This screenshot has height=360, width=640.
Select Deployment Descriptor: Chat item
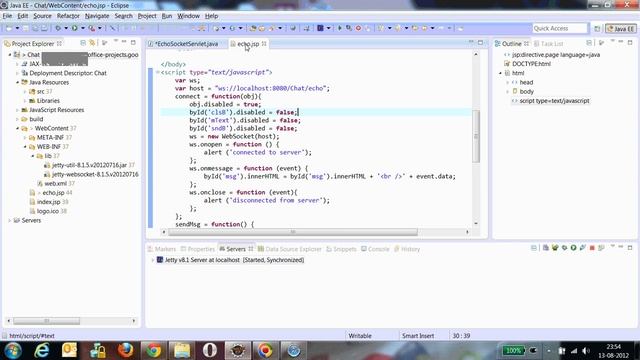pos(68,73)
